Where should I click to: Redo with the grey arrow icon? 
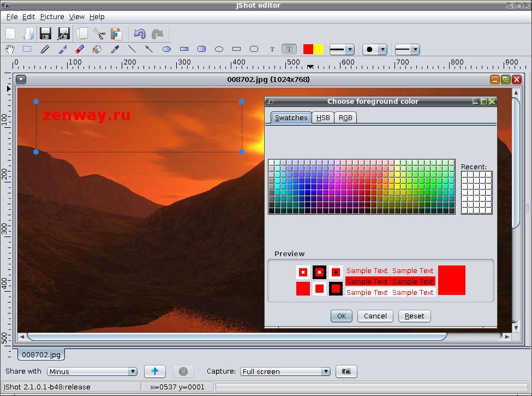click(x=158, y=34)
